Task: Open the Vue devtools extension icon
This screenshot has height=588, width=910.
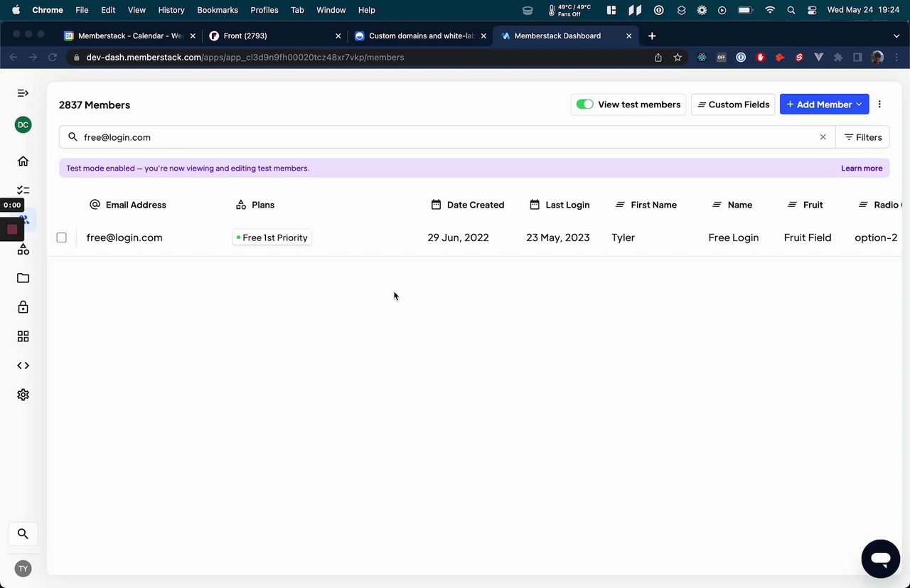Action: 818,57
